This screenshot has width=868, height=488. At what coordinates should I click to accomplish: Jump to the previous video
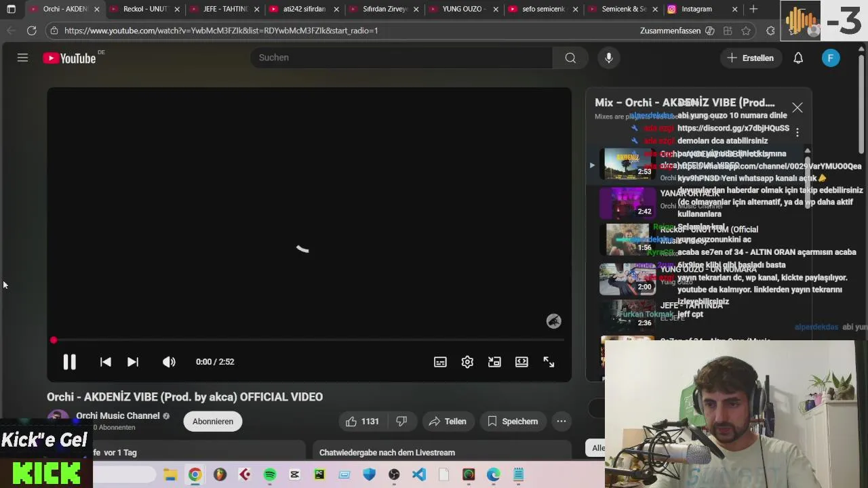(106, 362)
